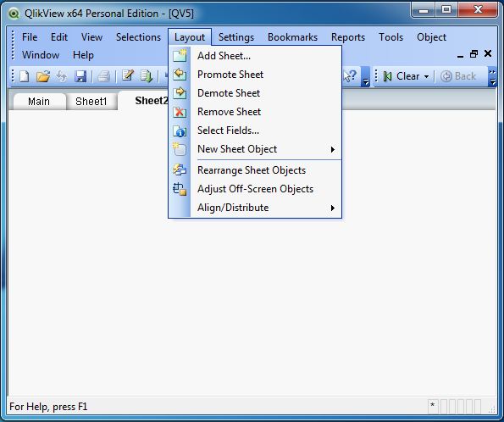Click the Open file folder icon
This screenshot has width=504, height=422.
pos(43,76)
